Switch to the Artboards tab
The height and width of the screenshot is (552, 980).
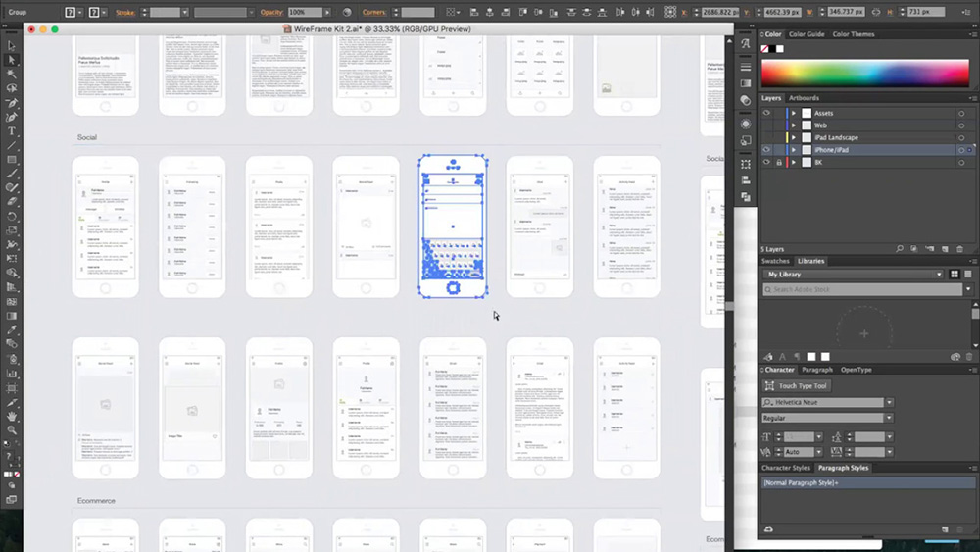point(804,98)
